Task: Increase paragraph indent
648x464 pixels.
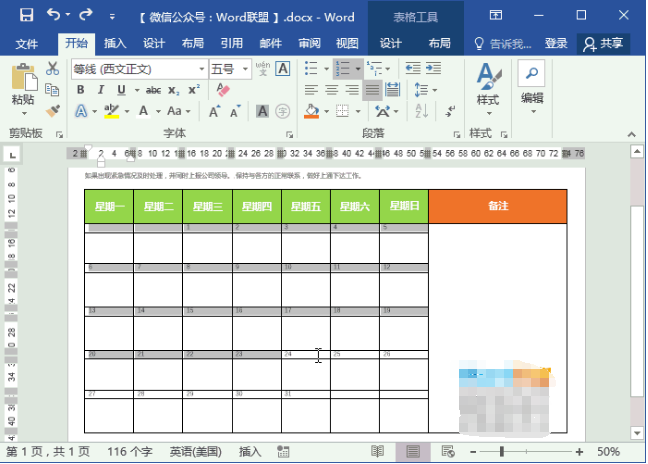Action: point(434,68)
